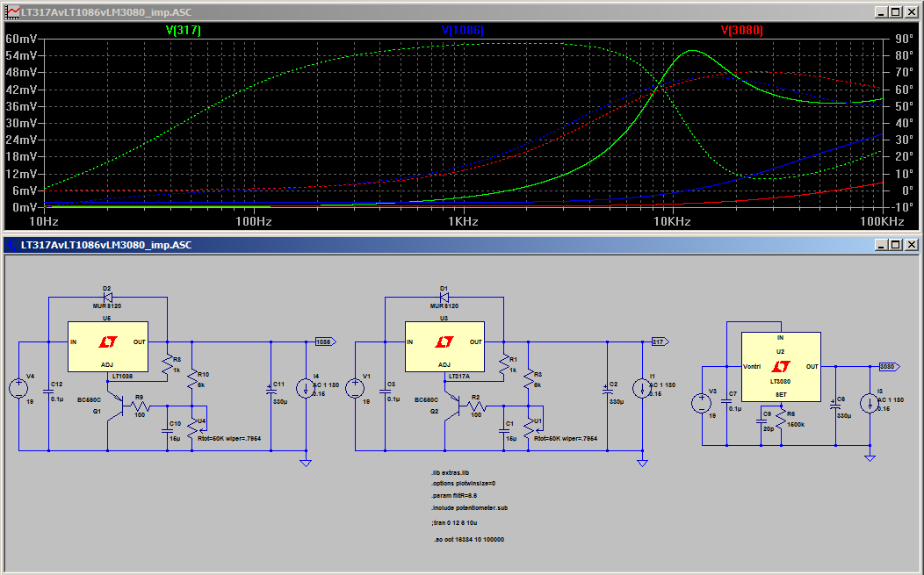
Task: Select capacitor C10 (15µ)
Action: pos(168,431)
